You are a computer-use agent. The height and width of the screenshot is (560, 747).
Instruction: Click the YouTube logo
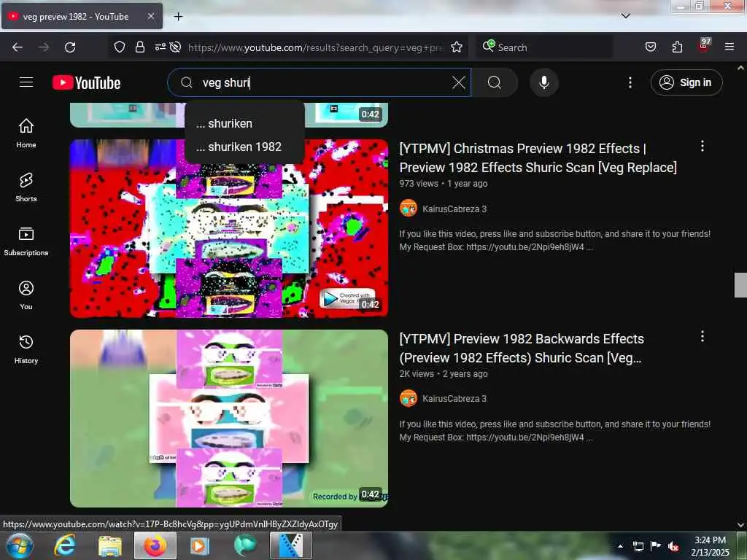tap(87, 83)
